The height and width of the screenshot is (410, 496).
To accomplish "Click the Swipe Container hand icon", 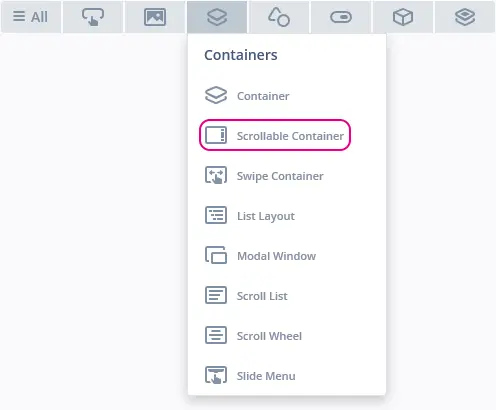I will (x=216, y=175).
